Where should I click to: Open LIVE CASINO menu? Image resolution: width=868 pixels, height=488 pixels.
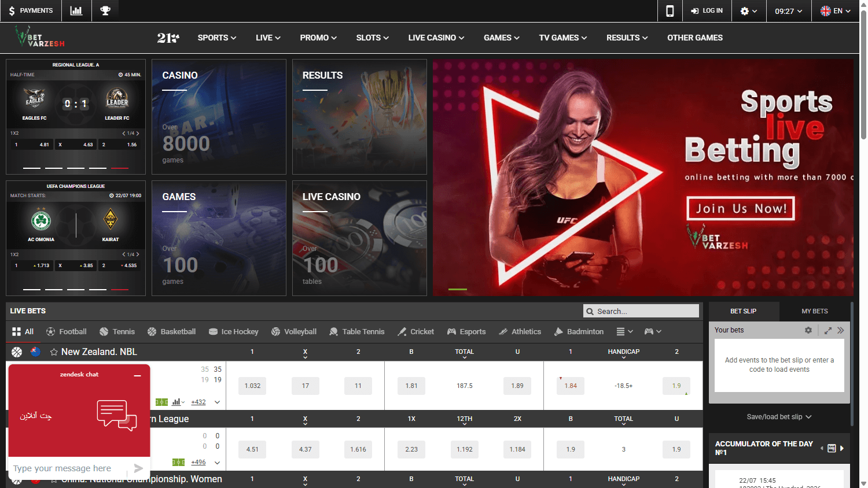coord(436,38)
